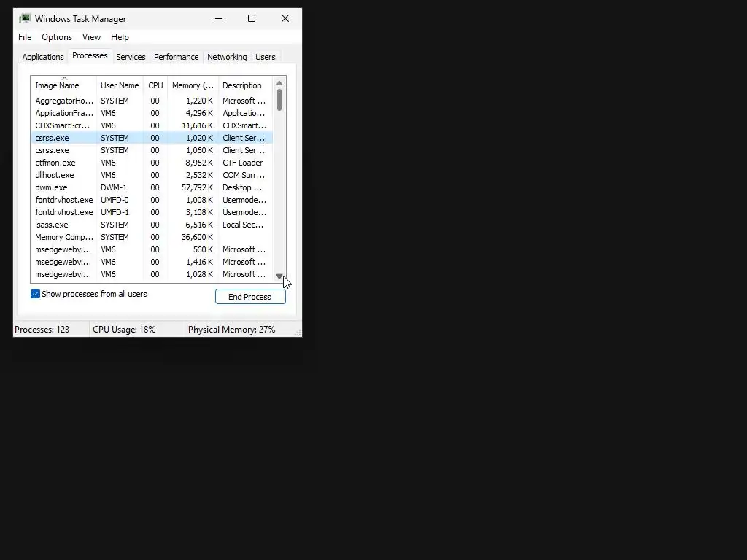
Task: Click the CTF Loader description
Action: pyautogui.click(x=242, y=163)
